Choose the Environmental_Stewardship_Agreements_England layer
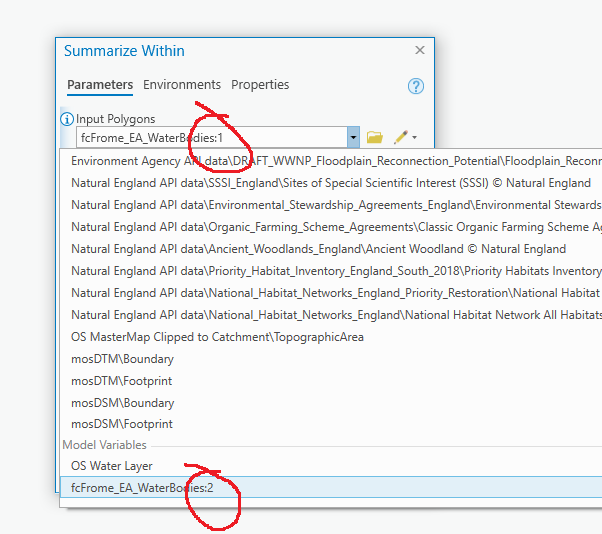602x534 pixels. 331,205
